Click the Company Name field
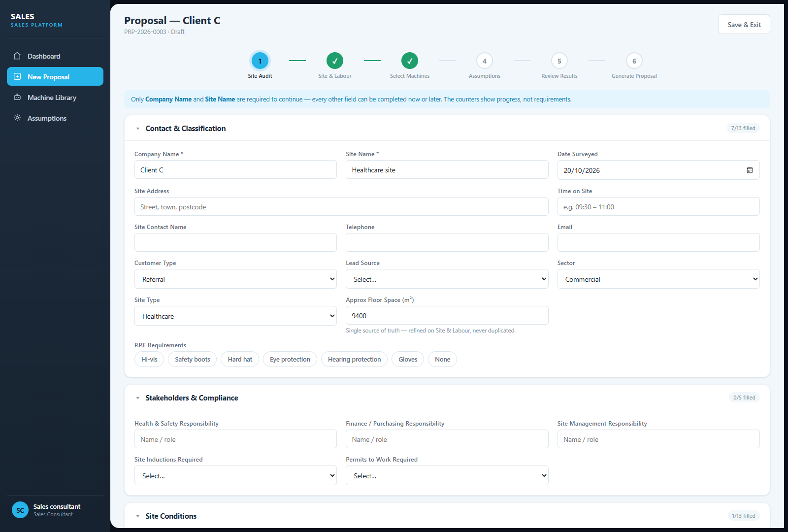The width and height of the screenshot is (788, 532). (235, 169)
